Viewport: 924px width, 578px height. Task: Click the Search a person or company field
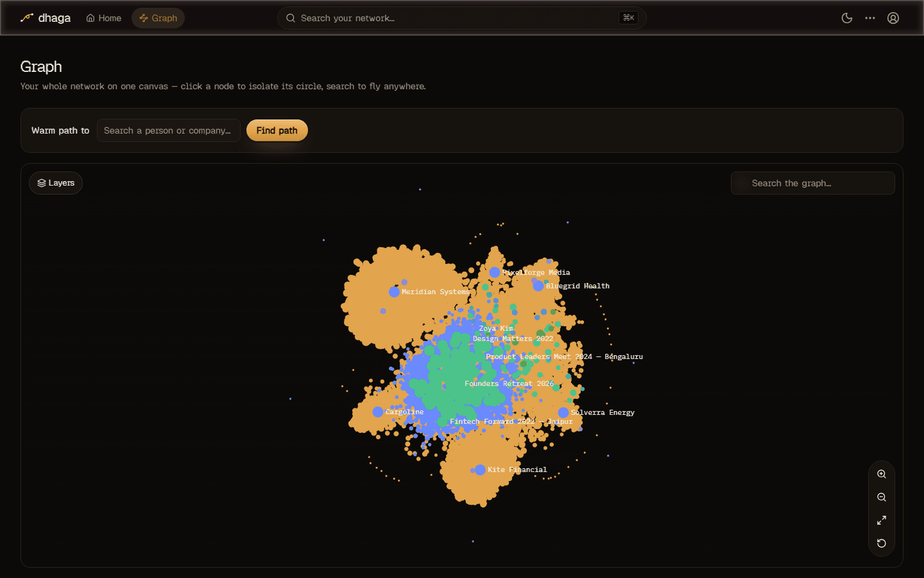169,130
